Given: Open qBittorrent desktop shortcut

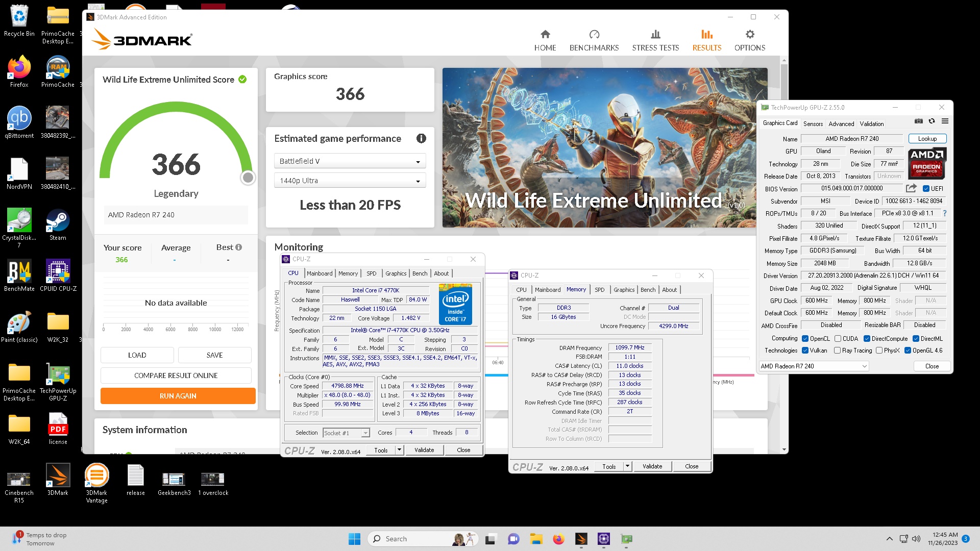Looking at the screenshot, I should coord(19,122).
